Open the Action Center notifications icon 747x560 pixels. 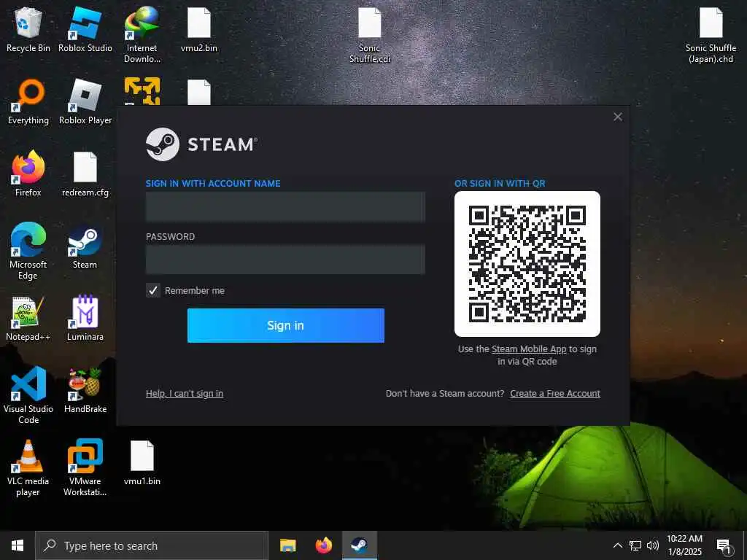coord(724,546)
